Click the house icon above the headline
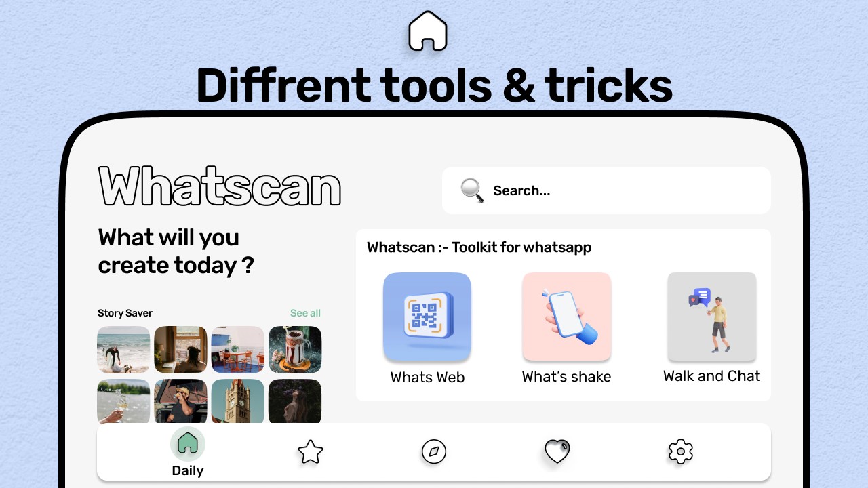Image resolution: width=868 pixels, height=488 pixels. [x=428, y=31]
